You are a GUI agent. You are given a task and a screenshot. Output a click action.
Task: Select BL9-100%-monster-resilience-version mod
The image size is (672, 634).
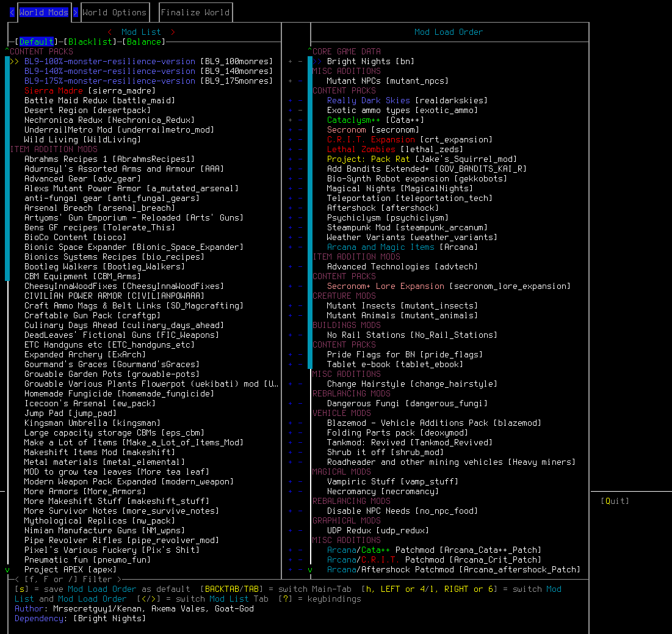[148, 61]
